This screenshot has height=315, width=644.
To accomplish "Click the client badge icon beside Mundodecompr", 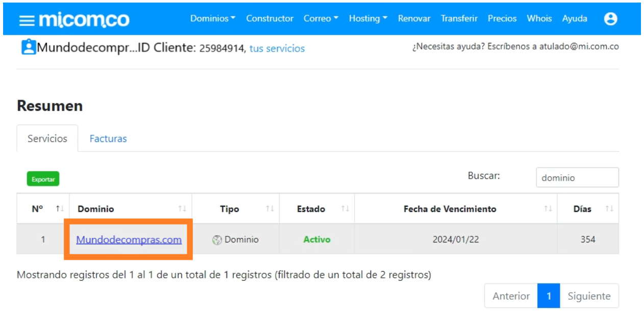I will pos(29,47).
